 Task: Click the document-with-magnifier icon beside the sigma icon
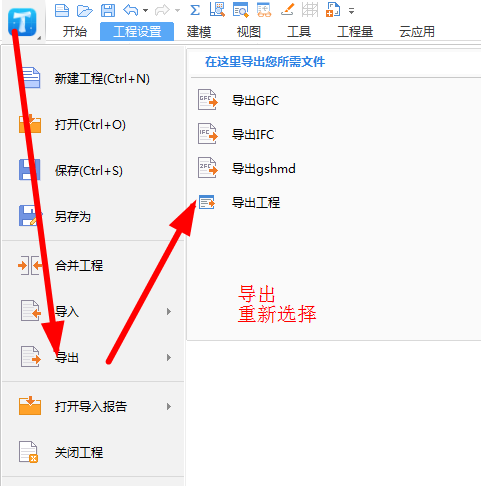pyautogui.click(x=217, y=10)
